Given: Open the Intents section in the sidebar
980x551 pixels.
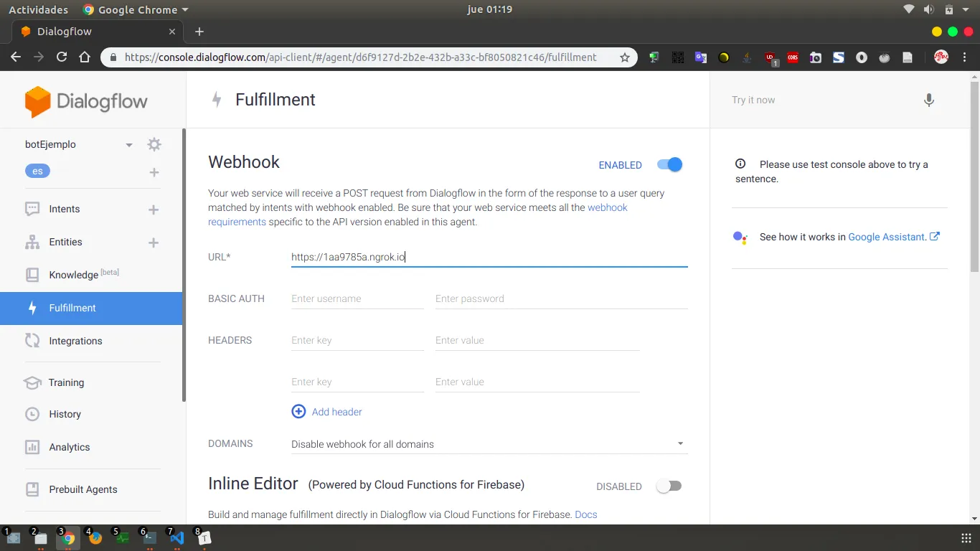Looking at the screenshot, I should point(65,209).
